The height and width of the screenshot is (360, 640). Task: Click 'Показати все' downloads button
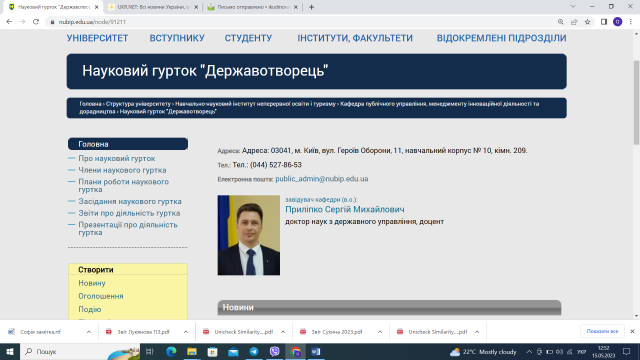pos(602,331)
